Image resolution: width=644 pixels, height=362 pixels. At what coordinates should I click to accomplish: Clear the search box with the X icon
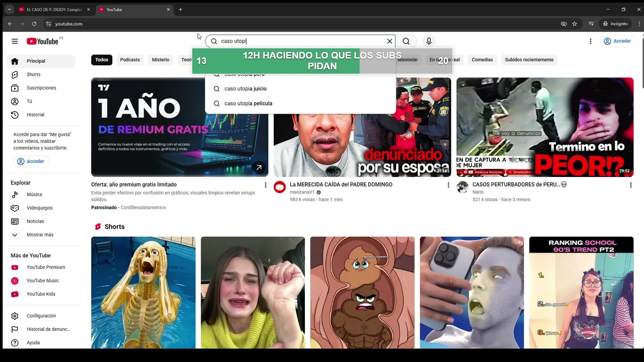(389, 41)
